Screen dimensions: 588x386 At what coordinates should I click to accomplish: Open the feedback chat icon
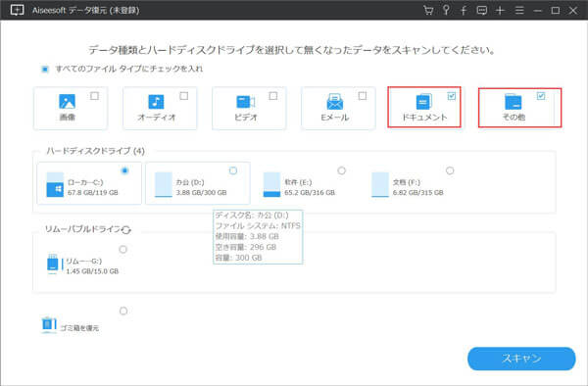pos(482,10)
